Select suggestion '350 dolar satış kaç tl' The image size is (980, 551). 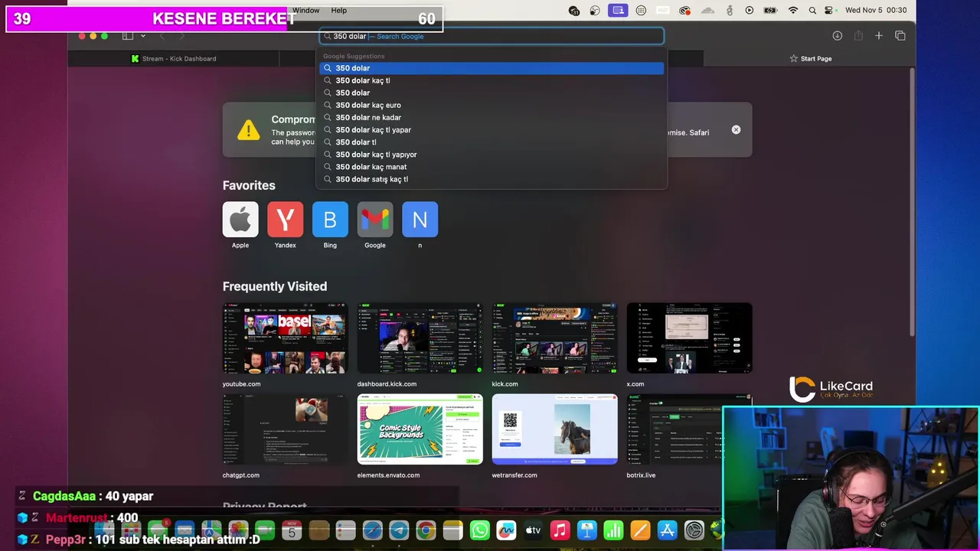point(492,178)
